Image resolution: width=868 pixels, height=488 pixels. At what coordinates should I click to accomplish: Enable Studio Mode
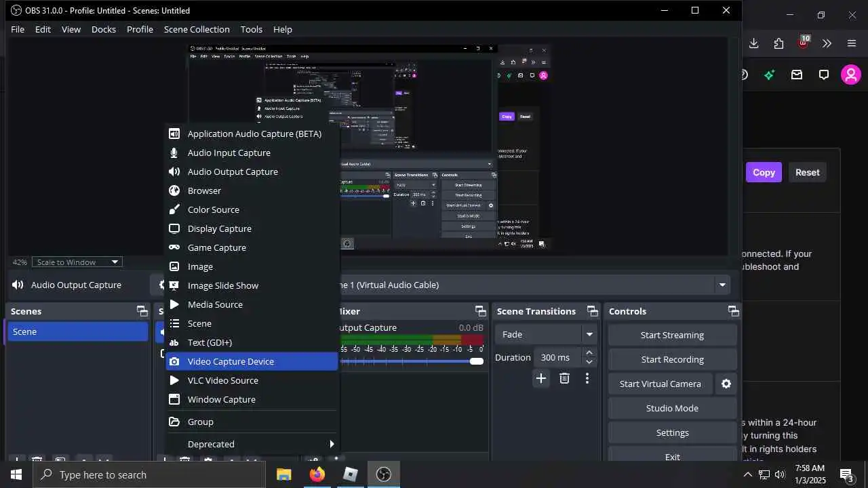pyautogui.click(x=672, y=408)
